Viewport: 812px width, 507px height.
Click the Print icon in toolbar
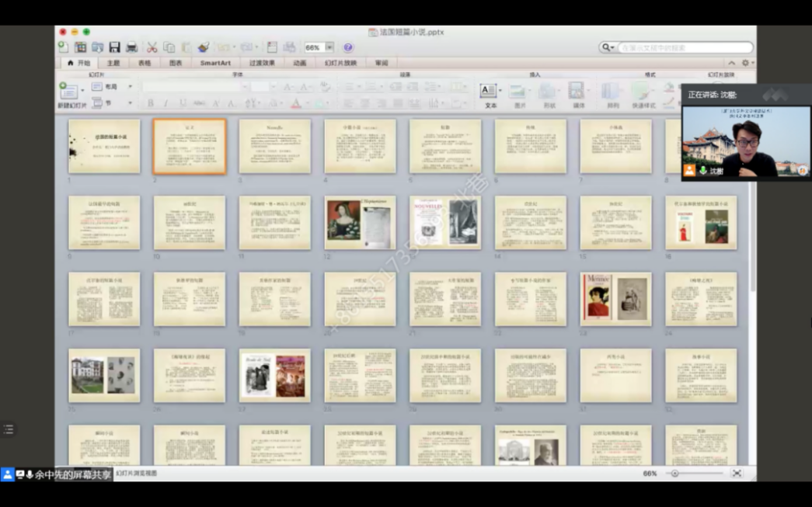[131, 47]
